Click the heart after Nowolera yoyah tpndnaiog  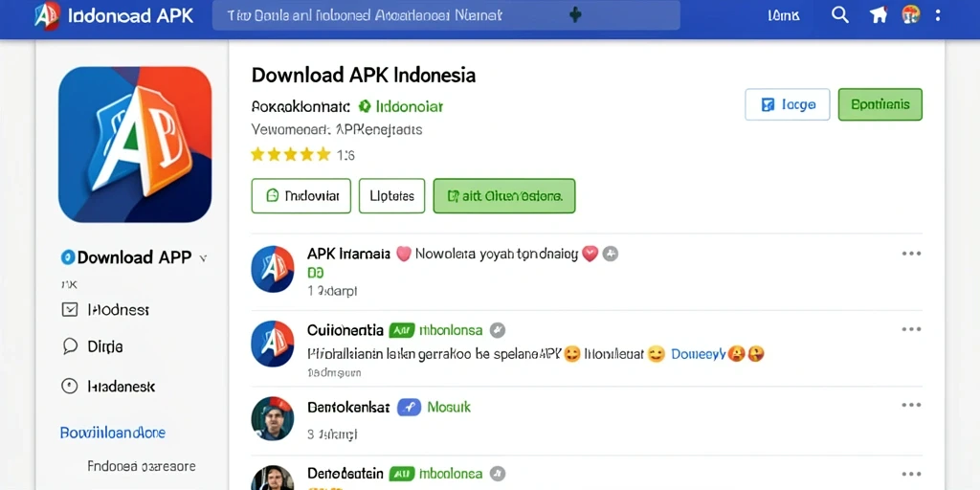click(590, 254)
